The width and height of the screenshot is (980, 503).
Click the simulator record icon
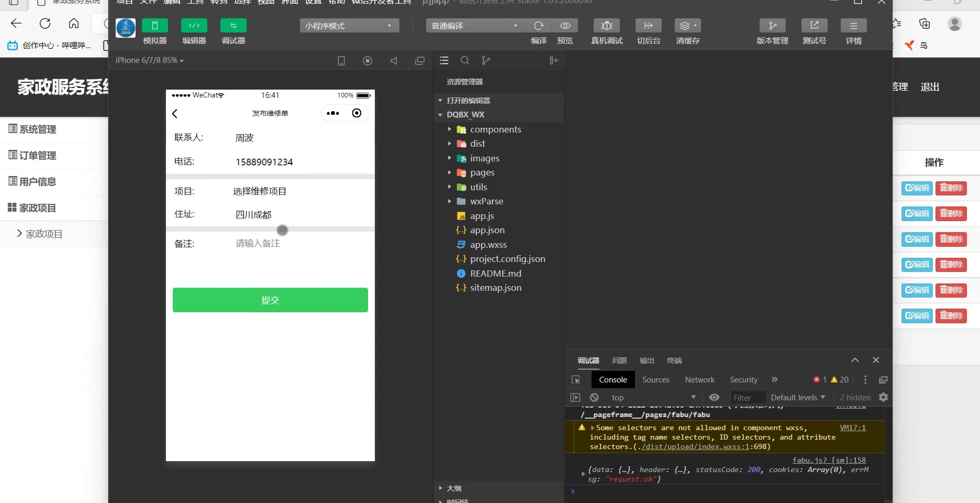point(367,61)
